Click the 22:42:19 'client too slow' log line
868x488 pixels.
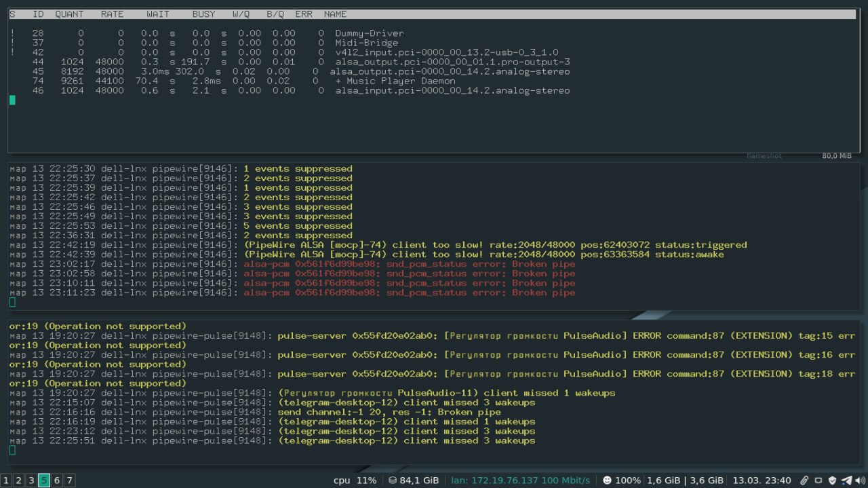point(378,245)
